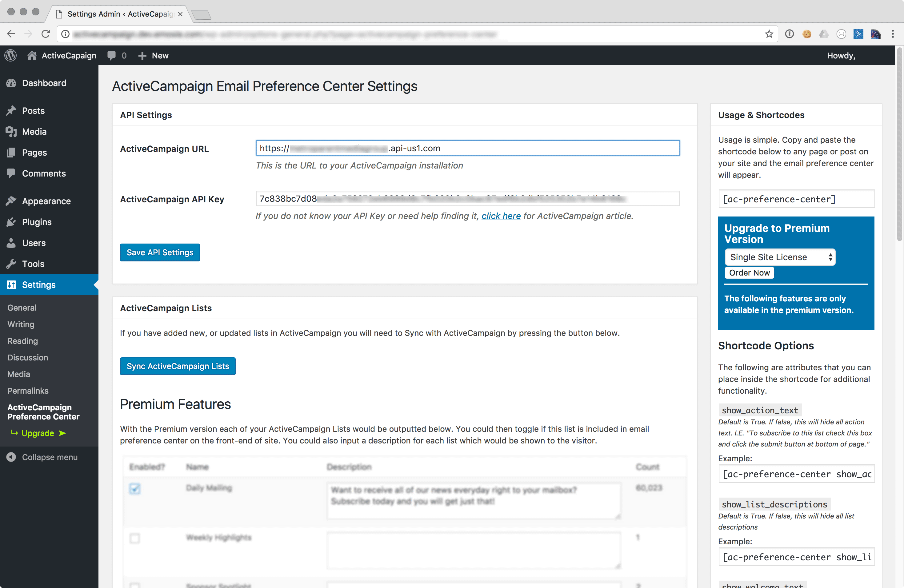Open Single Site License dropdown
904x588 pixels.
(780, 257)
